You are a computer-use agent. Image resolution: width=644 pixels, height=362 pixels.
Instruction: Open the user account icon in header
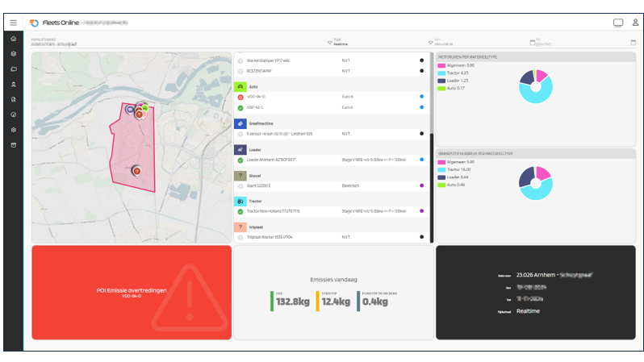[635, 23]
